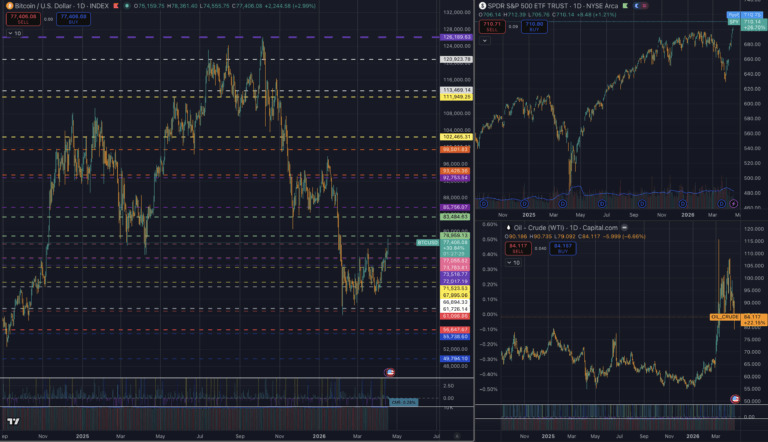
Task: Click the gray status badge beside Capital.com
Action: point(624,228)
